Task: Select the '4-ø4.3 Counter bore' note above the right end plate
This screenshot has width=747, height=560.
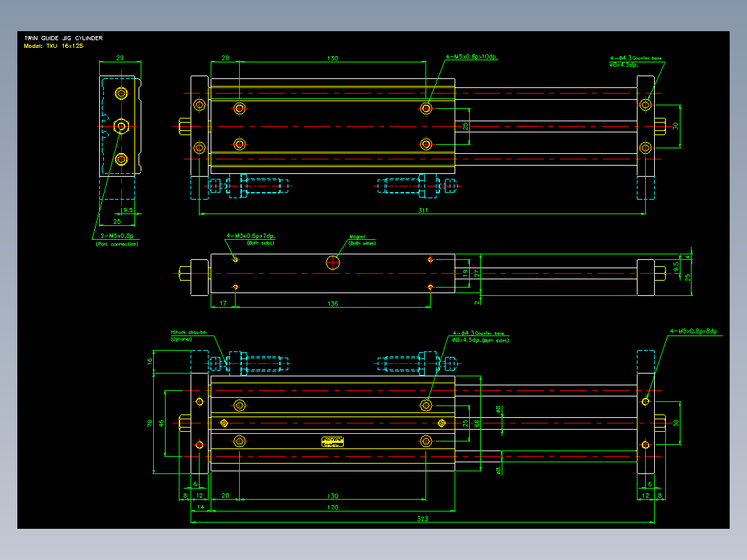Action: [x=635, y=58]
